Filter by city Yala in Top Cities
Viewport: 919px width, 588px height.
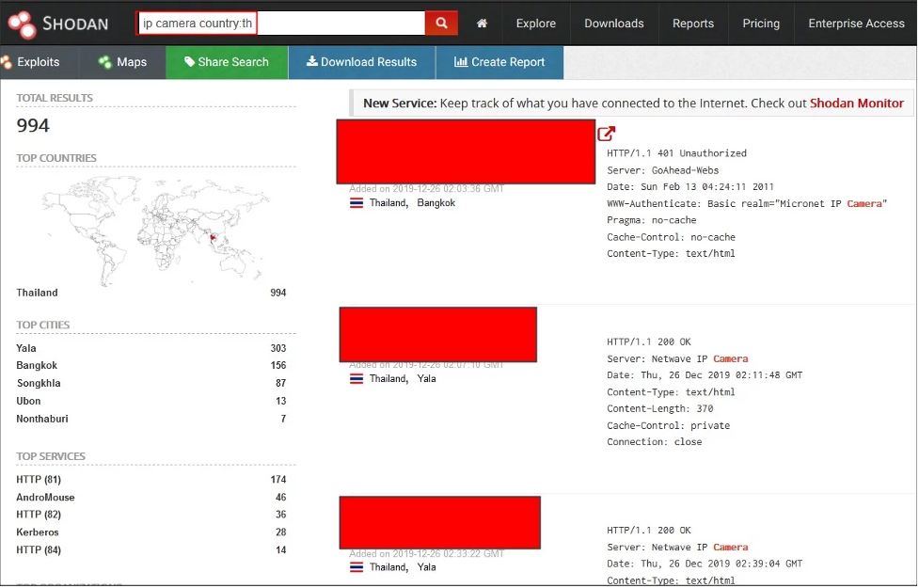pyautogui.click(x=26, y=348)
